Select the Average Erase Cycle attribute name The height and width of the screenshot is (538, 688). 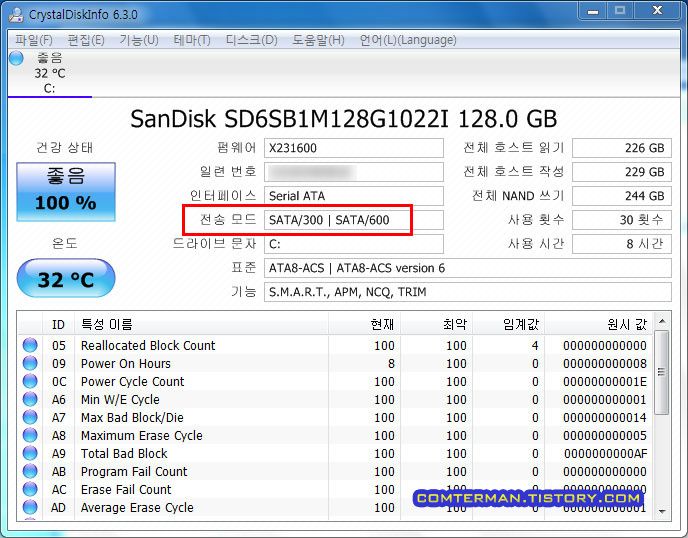pos(137,507)
